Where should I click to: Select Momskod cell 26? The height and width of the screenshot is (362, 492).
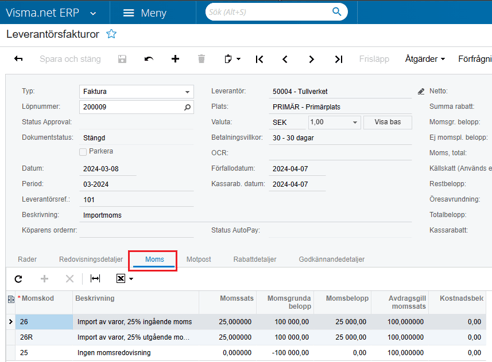tap(44, 322)
